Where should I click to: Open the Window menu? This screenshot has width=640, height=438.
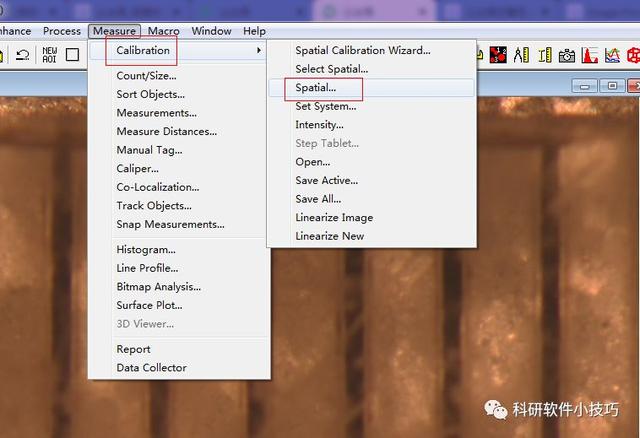pos(211,31)
